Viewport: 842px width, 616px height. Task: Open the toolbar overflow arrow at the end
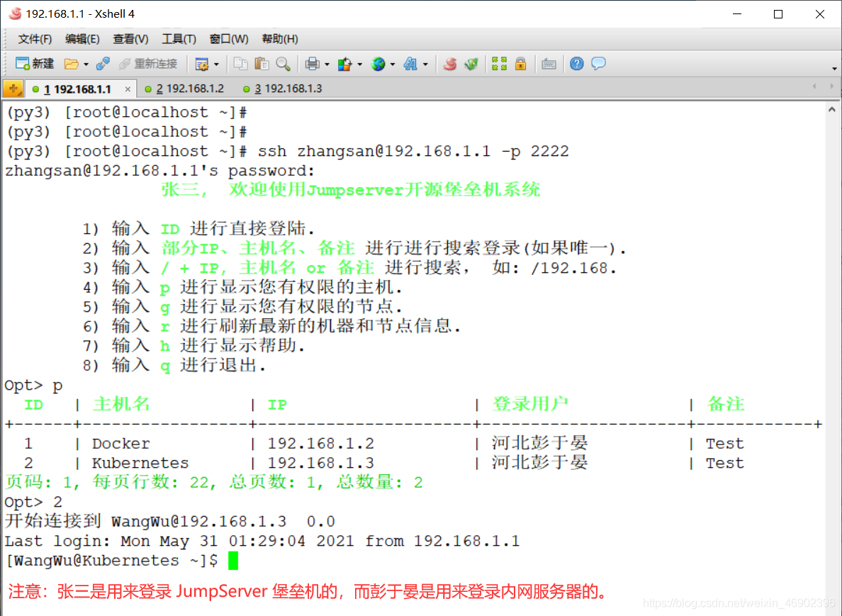click(834, 68)
